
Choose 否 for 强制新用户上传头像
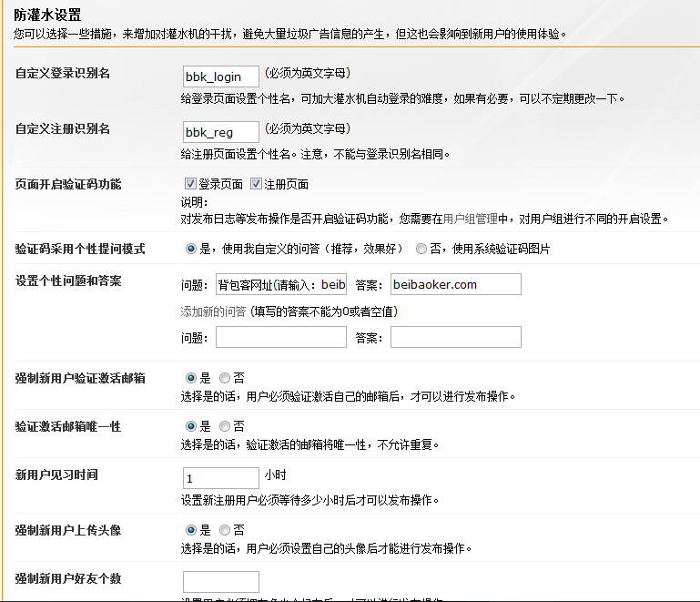[225, 530]
